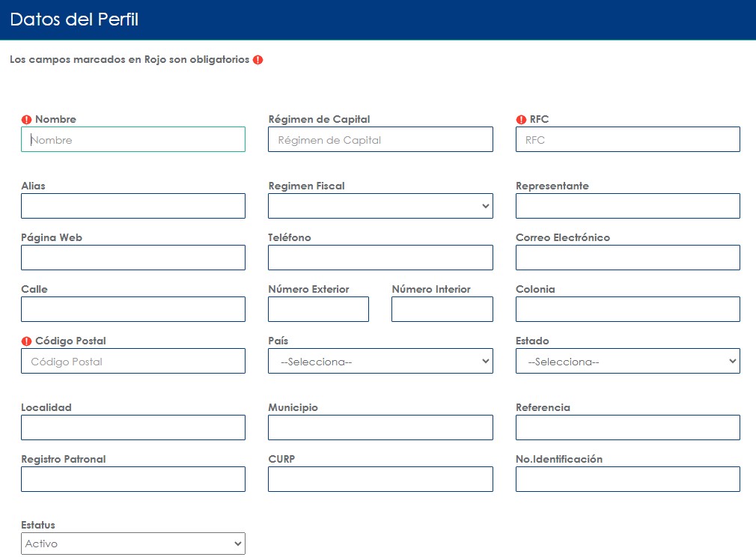This screenshot has height=560, width=756.
Task: Open the Estado dropdown list
Action: [627, 361]
